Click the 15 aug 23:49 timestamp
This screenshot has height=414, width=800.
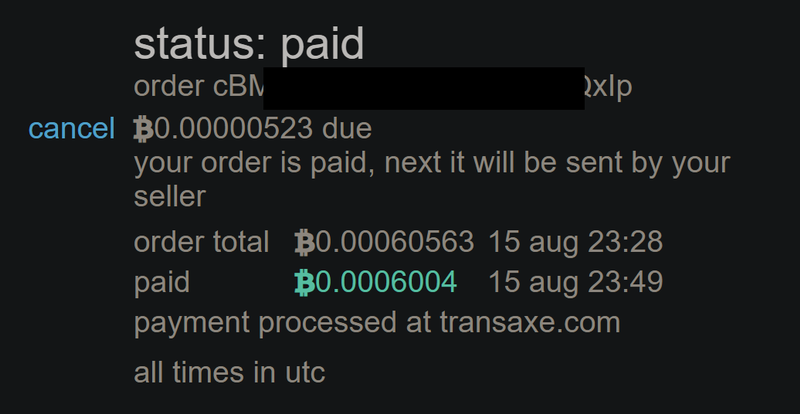point(575,283)
